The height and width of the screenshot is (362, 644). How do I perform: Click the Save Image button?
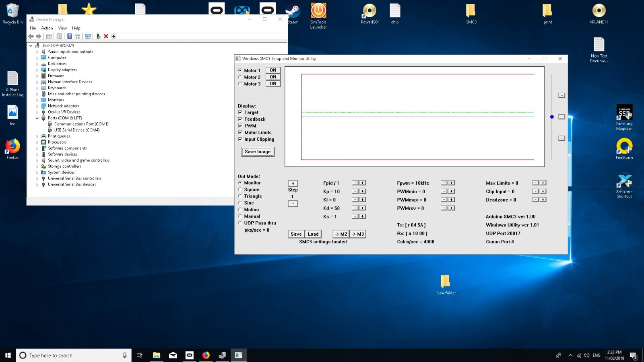[x=258, y=152]
